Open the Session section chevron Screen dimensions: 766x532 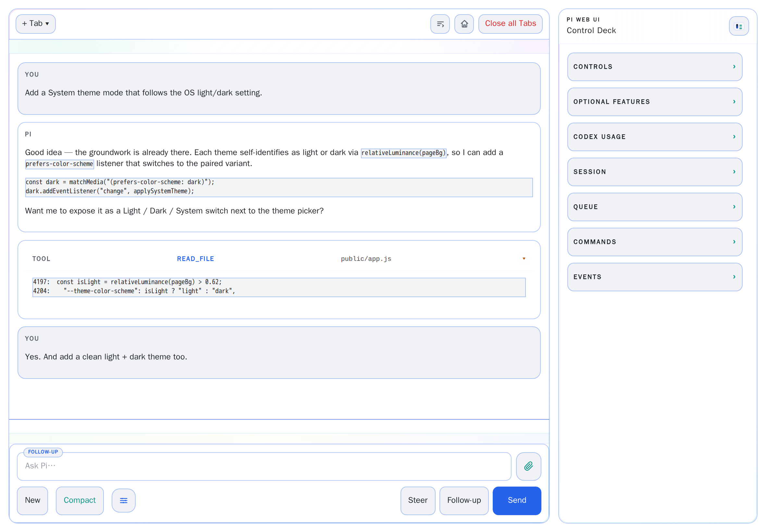(734, 172)
